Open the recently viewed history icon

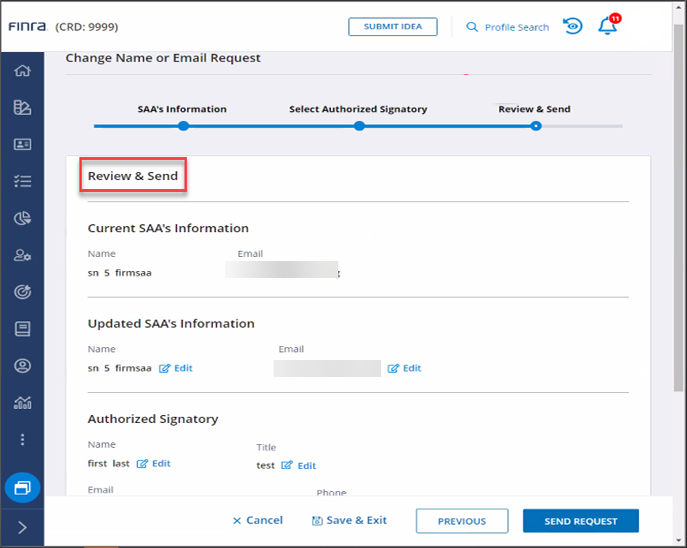pos(572,27)
